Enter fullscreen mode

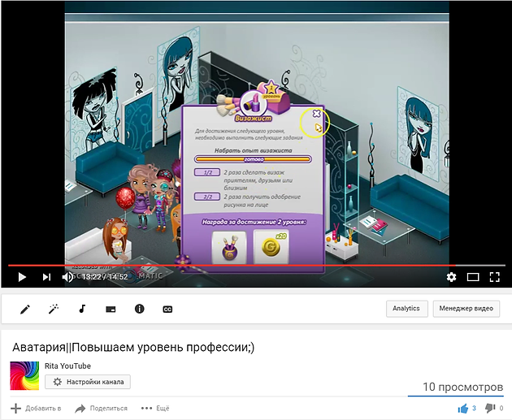tap(495, 277)
